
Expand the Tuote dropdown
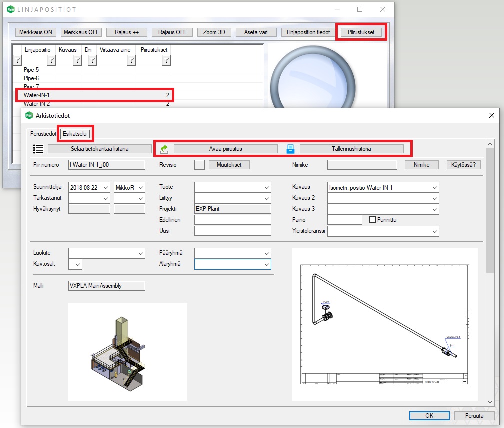[x=265, y=187]
